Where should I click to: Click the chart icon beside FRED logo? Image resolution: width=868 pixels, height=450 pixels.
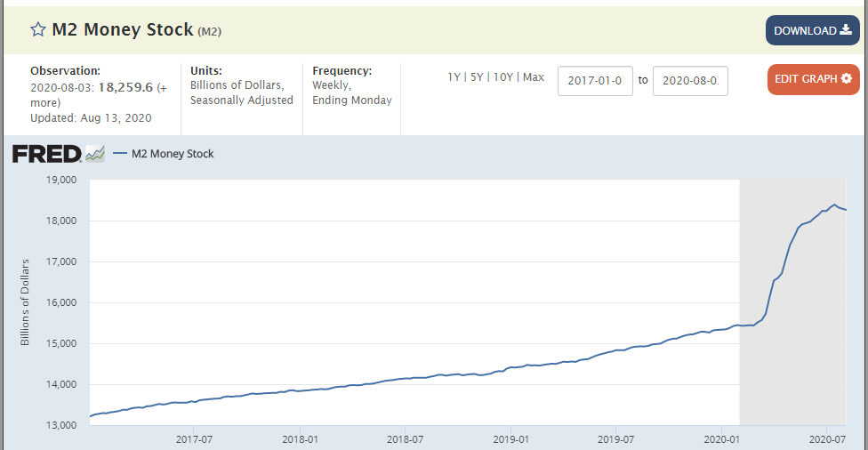[x=95, y=154]
